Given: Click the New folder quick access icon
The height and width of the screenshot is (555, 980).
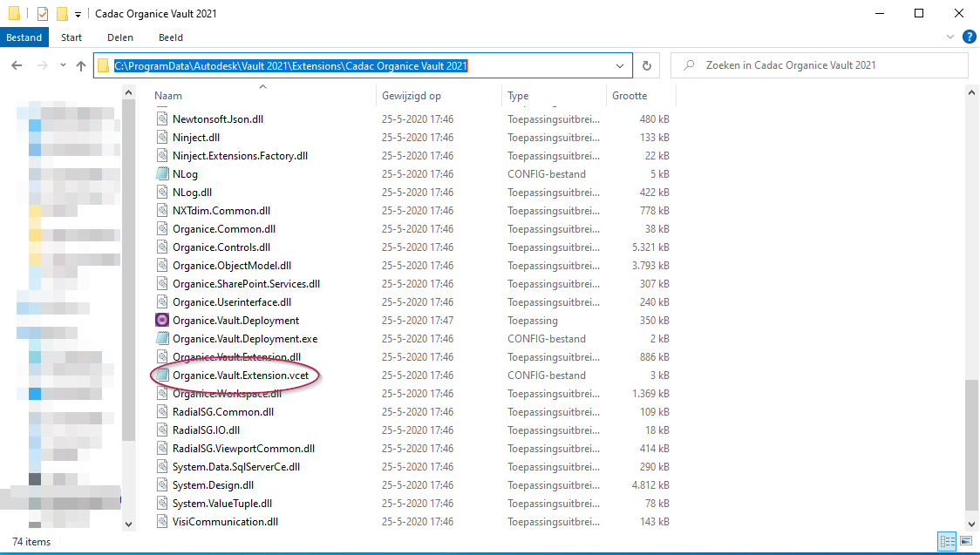Looking at the screenshot, I should click(62, 13).
